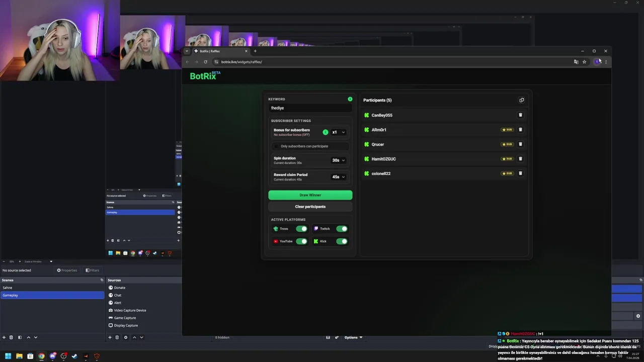
Task: Switch to OBS Studio on taskbar
Action: point(63,356)
